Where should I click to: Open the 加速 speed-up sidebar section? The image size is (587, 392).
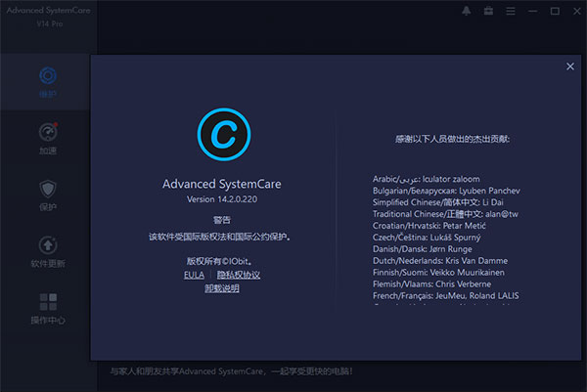48,139
